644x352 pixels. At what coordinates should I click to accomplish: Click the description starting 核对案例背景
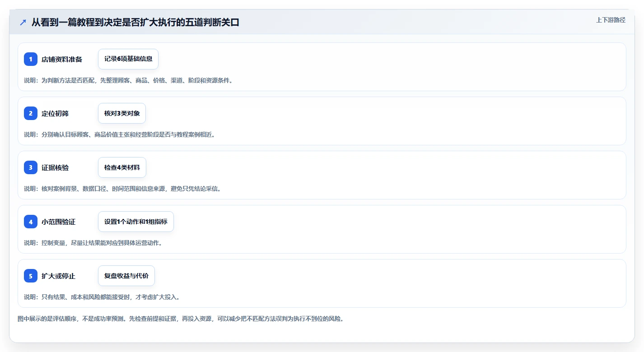click(x=122, y=189)
